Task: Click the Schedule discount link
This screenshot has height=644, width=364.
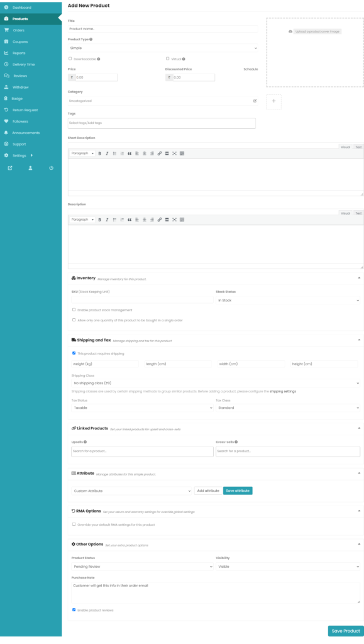Action: pos(251,69)
